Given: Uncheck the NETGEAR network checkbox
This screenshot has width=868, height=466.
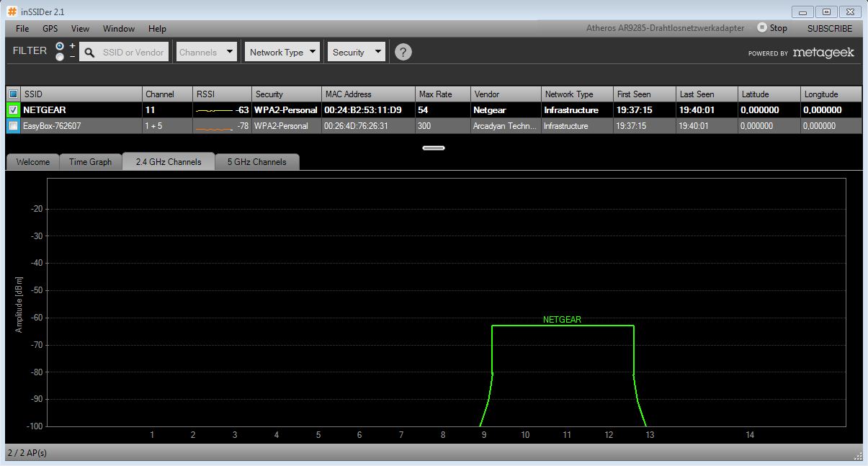Looking at the screenshot, I should coord(13,109).
